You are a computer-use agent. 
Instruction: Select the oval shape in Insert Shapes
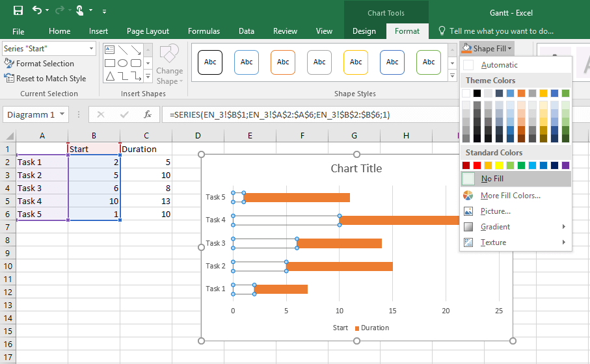pyautogui.click(x=123, y=63)
